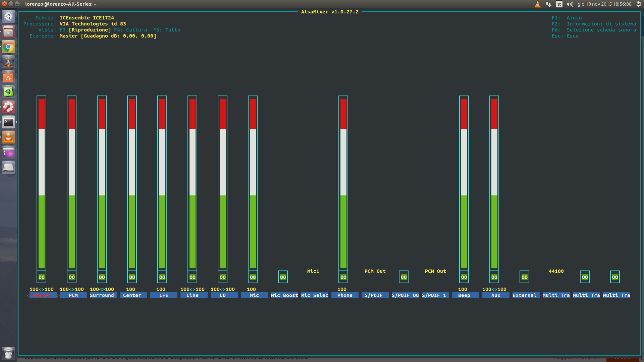
Task: Toggle the mute box under Master channel
Action: (41, 277)
